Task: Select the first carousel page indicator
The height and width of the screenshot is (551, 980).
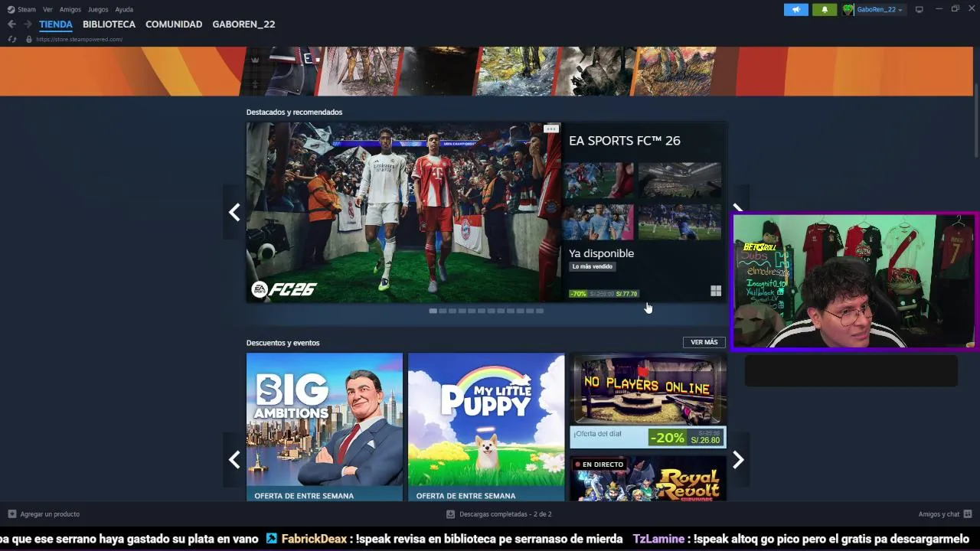Action: click(433, 311)
